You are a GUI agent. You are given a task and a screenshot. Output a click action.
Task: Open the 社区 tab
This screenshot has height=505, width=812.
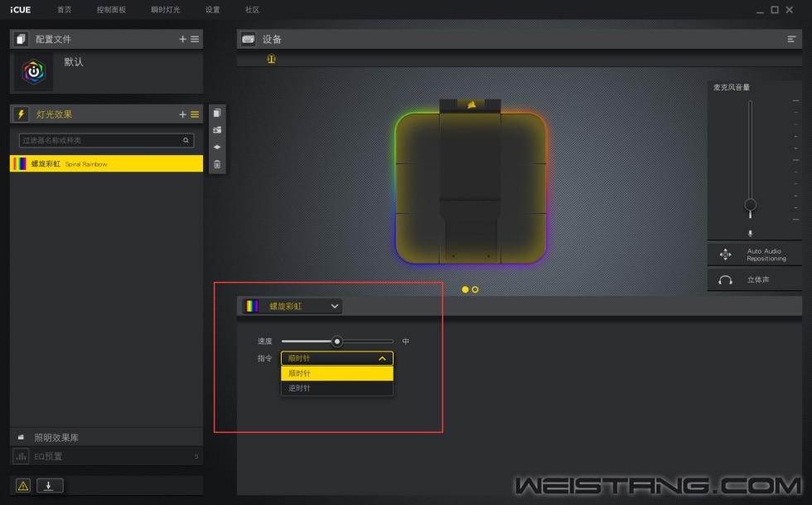[x=252, y=10]
